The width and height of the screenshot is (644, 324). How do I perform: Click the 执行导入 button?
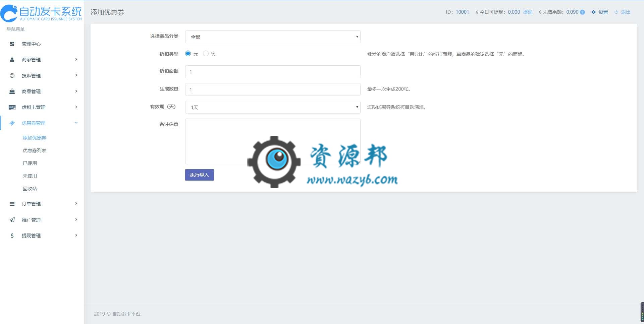tap(200, 175)
